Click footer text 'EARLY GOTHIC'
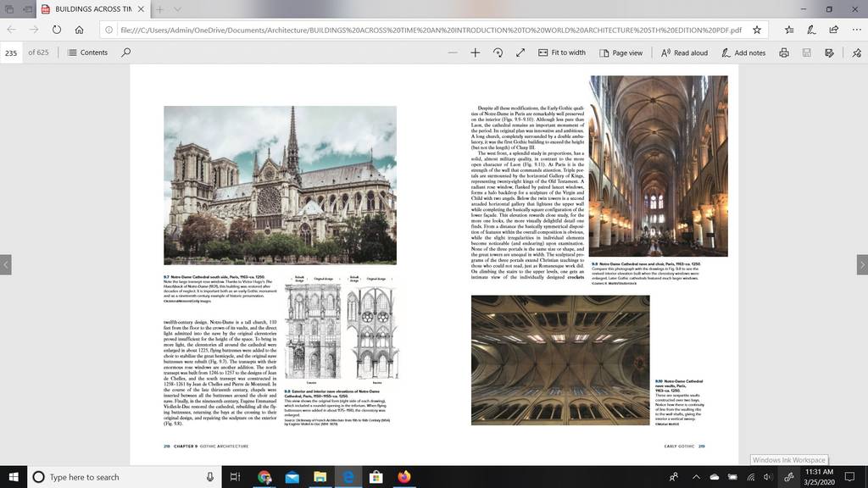 point(679,446)
